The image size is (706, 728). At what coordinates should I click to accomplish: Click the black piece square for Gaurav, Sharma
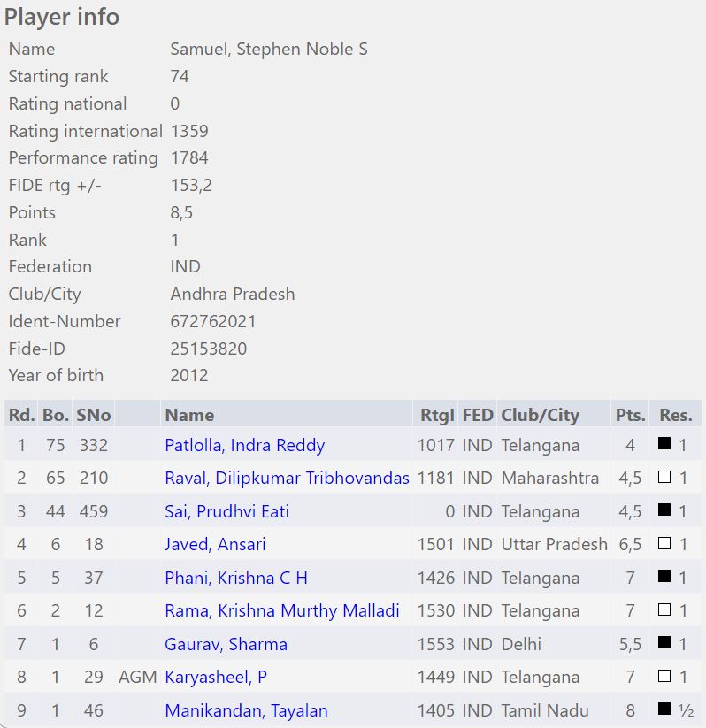[x=664, y=644]
